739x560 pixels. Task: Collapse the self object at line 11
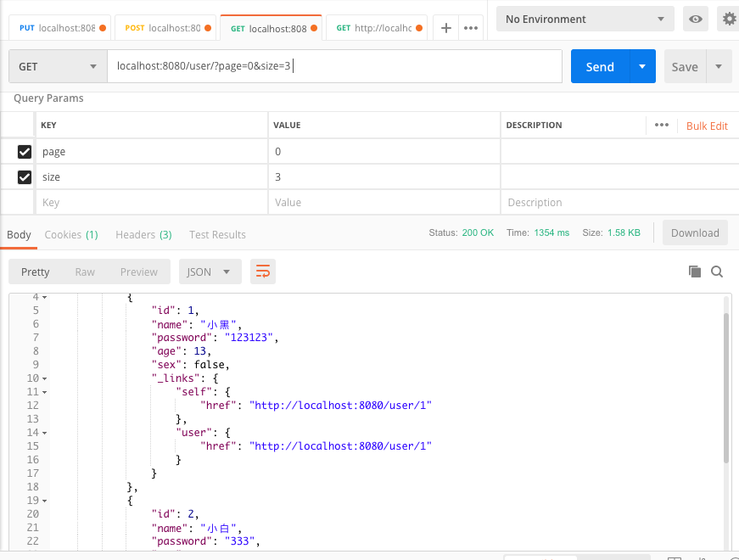pos(45,392)
